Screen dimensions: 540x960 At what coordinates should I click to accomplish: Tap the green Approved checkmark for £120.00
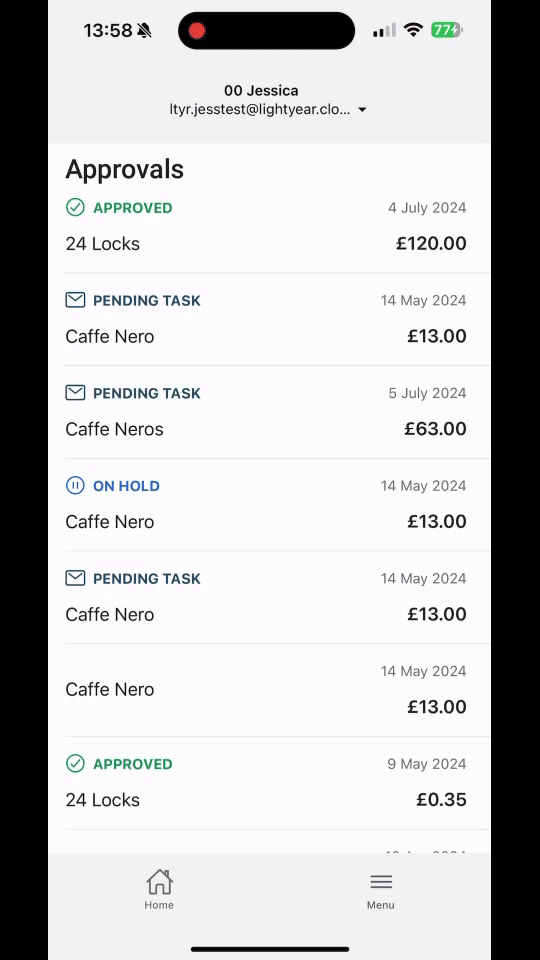pos(75,208)
